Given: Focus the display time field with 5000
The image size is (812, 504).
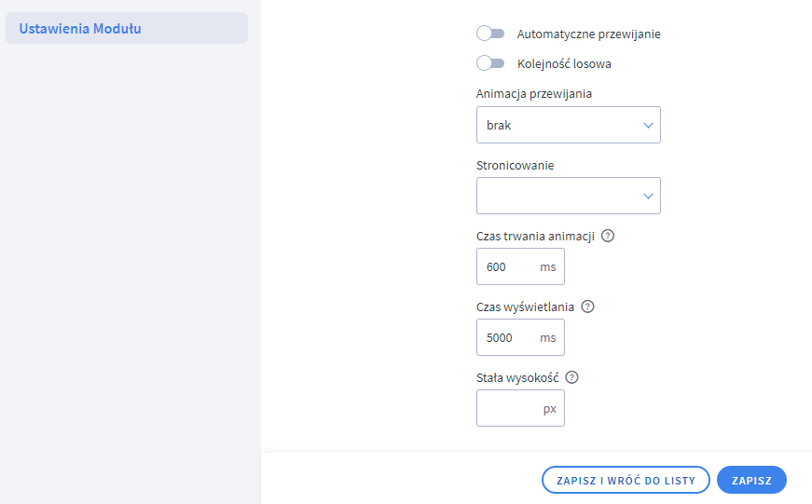Looking at the screenshot, I should click(520, 337).
